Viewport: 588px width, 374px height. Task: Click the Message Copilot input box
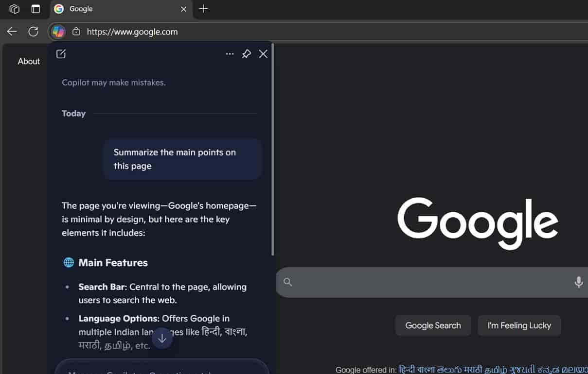(162, 367)
